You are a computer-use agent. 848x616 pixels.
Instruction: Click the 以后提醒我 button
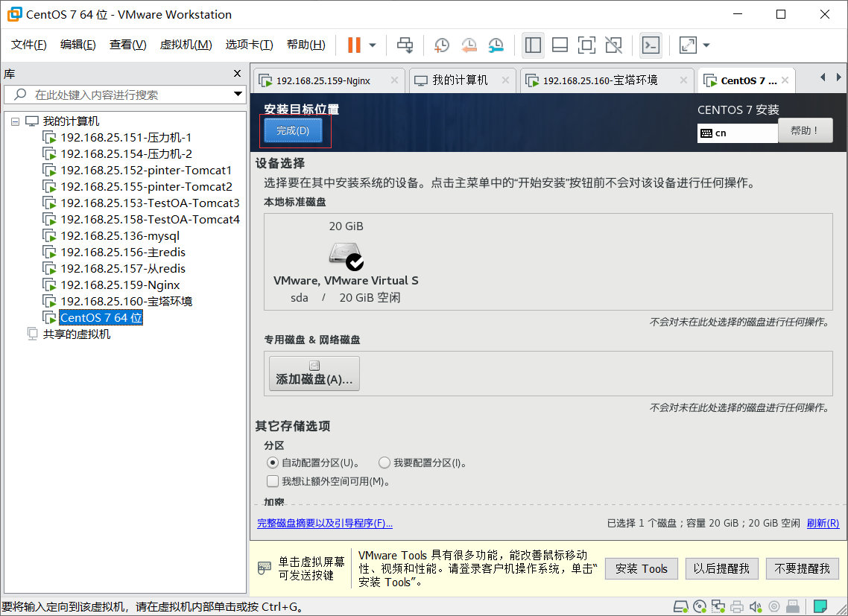pos(721,568)
